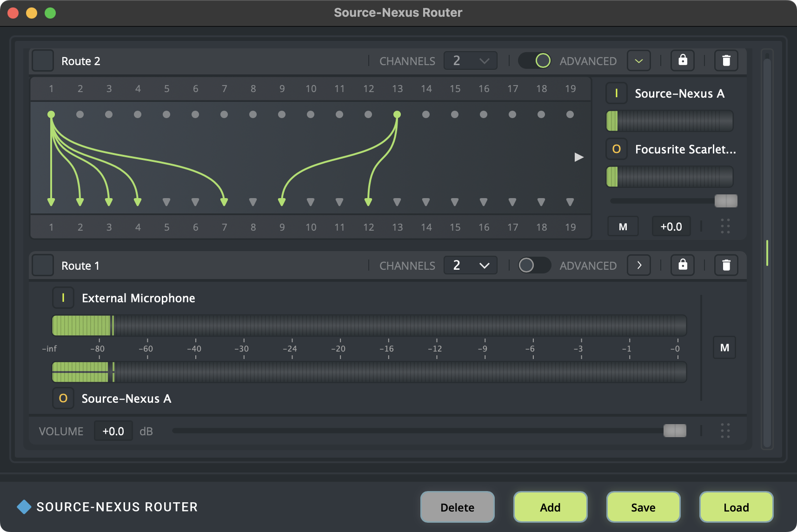Delete Route 1 using its trash icon
This screenshot has width=797, height=532.
point(726,265)
